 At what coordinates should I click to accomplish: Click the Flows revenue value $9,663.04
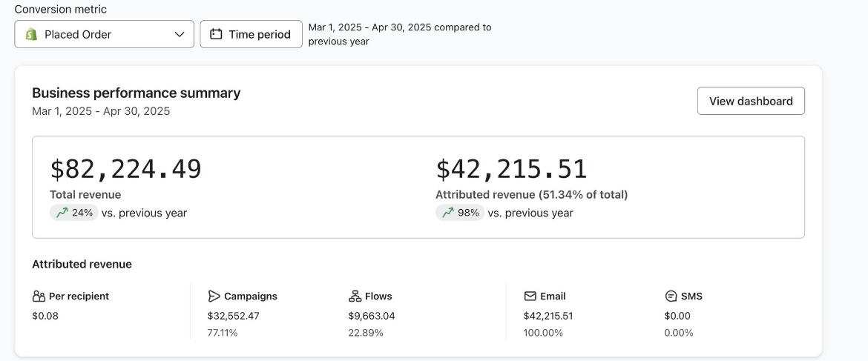pyautogui.click(x=371, y=316)
